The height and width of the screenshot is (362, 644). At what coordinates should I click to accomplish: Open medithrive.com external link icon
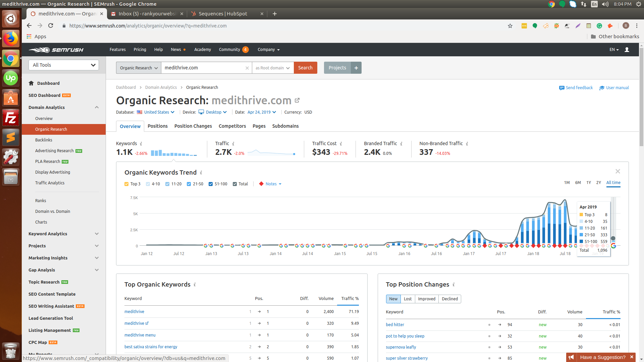coord(297,100)
